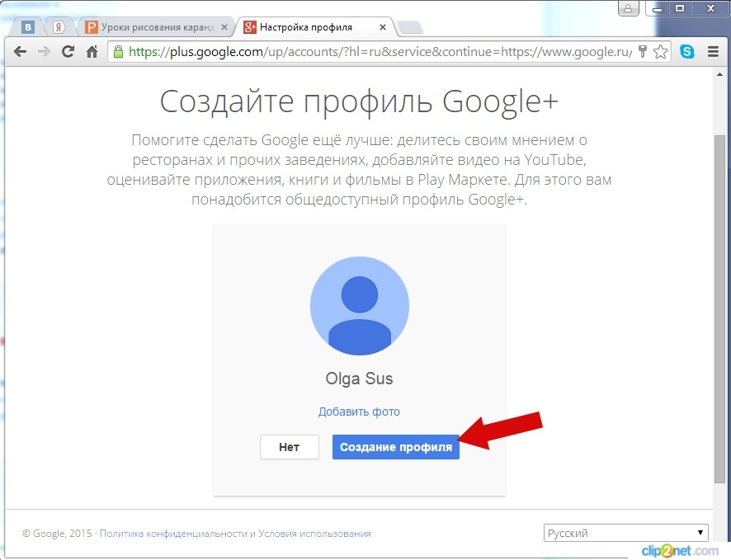The image size is (731, 560).
Task: Click the Создайте профиль Google+ heading
Action: click(359, 101)
